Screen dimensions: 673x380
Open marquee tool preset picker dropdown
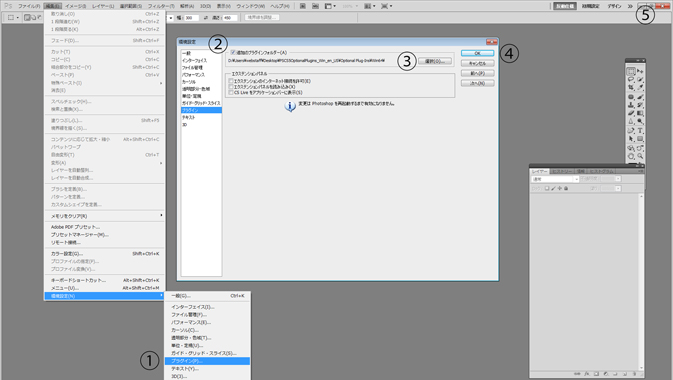(18, 18)
